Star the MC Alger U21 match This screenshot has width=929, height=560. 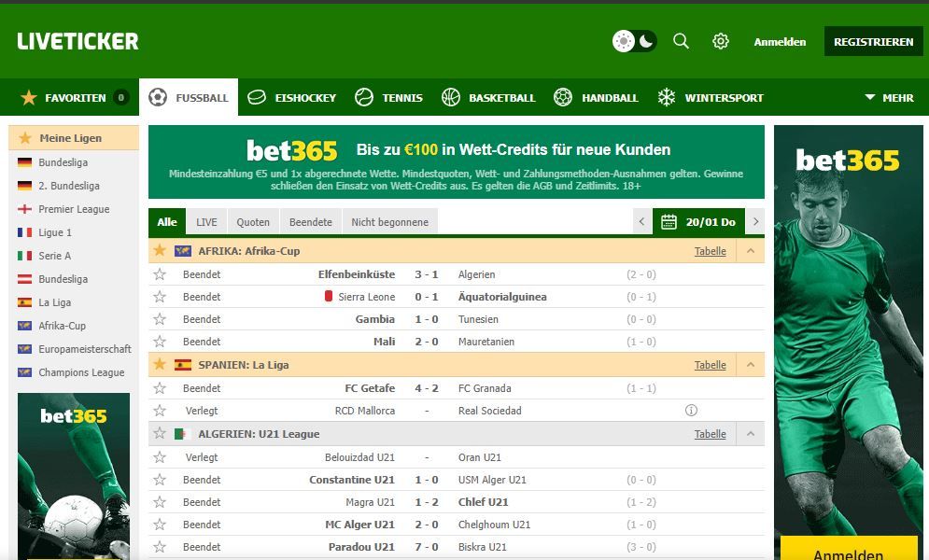pyautogui.click(x=160, y=525)
